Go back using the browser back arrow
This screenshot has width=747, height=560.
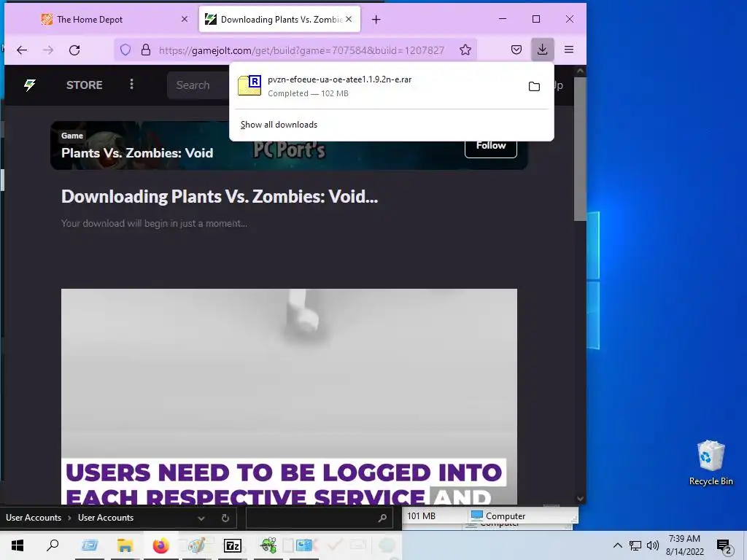[x=22, y=50]
